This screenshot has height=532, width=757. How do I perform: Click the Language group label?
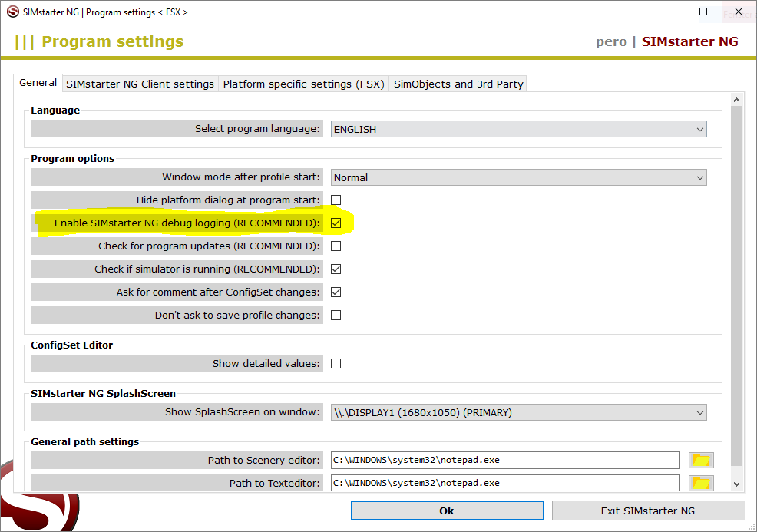point(55,110)
